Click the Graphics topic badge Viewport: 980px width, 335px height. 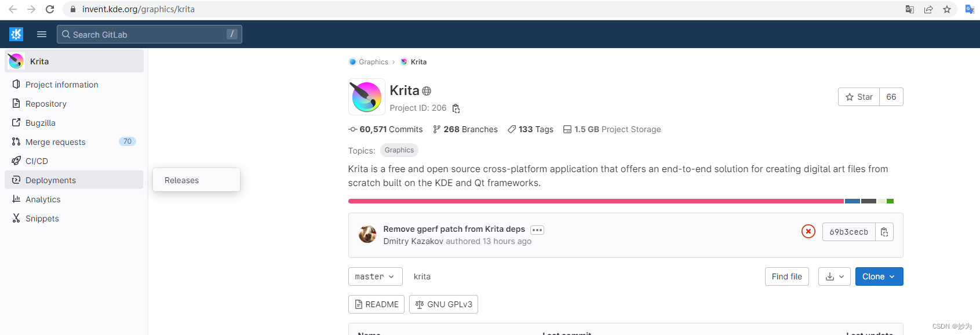click(x=399, y=150)
